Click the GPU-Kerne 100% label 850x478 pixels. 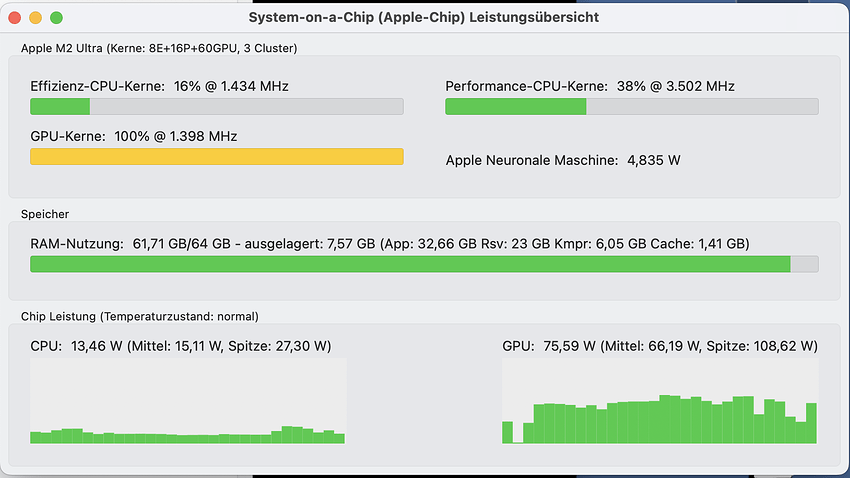point(133,136)
